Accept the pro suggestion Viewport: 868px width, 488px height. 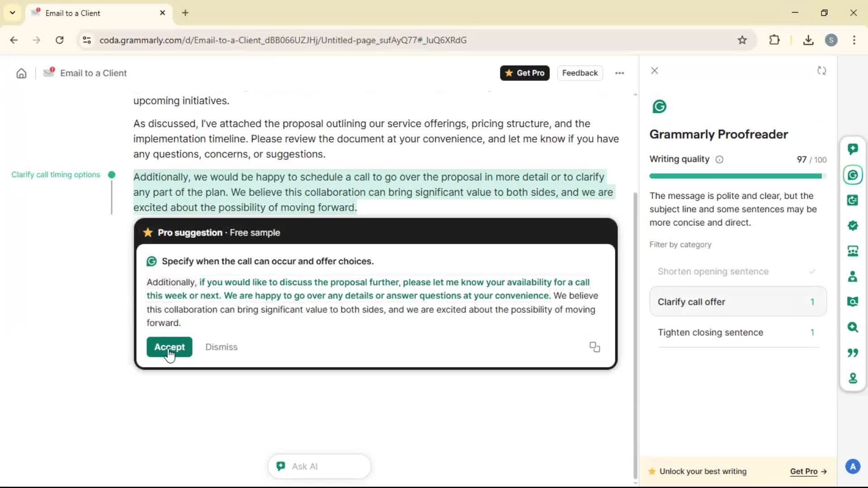[x=169, y=347]
